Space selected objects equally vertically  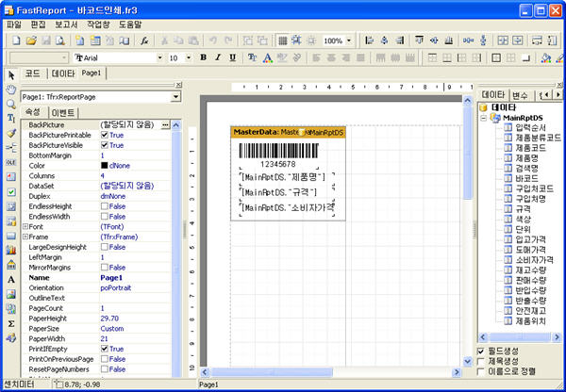tap(483, 41)
